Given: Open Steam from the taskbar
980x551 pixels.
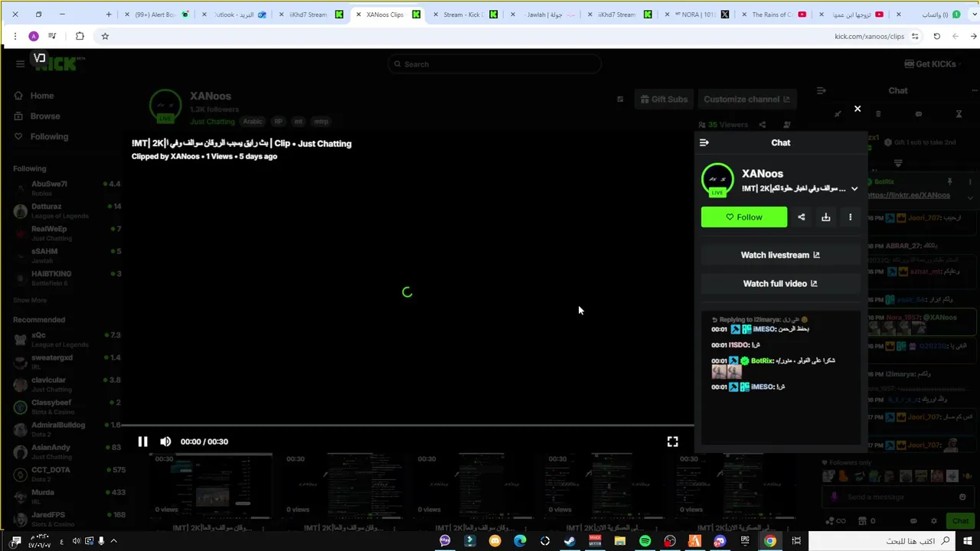Looking at the screenshot, I should 570,541.
